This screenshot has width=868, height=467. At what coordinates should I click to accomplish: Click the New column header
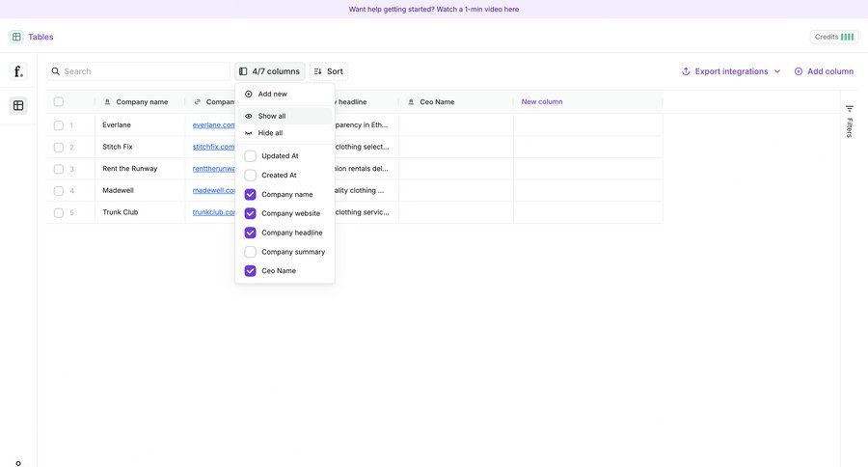click(x=542, y=102)
